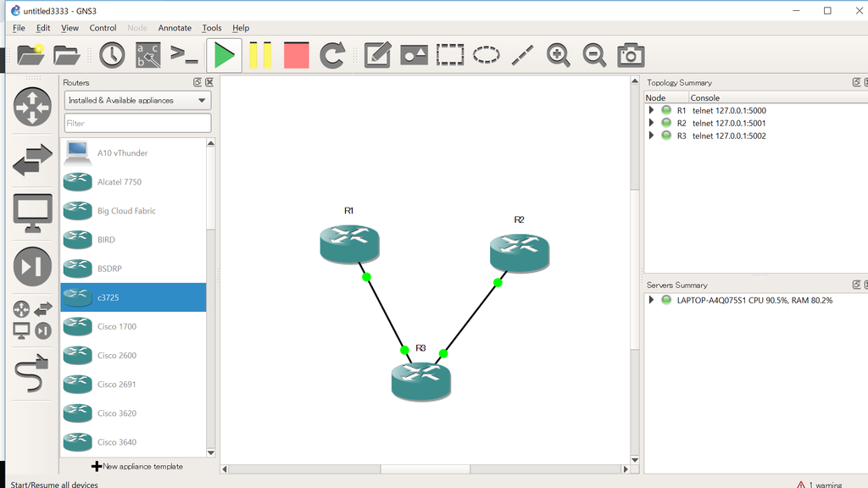Open the File menu
The width and height of the screenshot is (868, 488).
point(19,28)
